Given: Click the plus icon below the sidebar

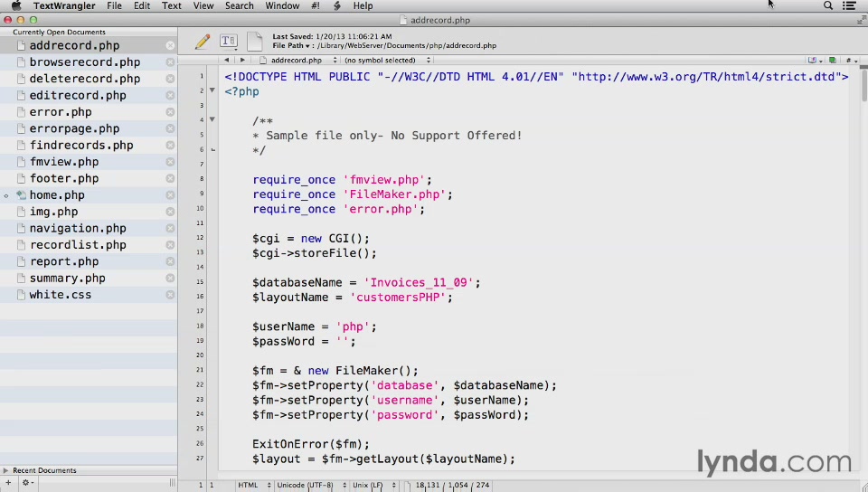Looking at the screenshot, I should point(9,483).
